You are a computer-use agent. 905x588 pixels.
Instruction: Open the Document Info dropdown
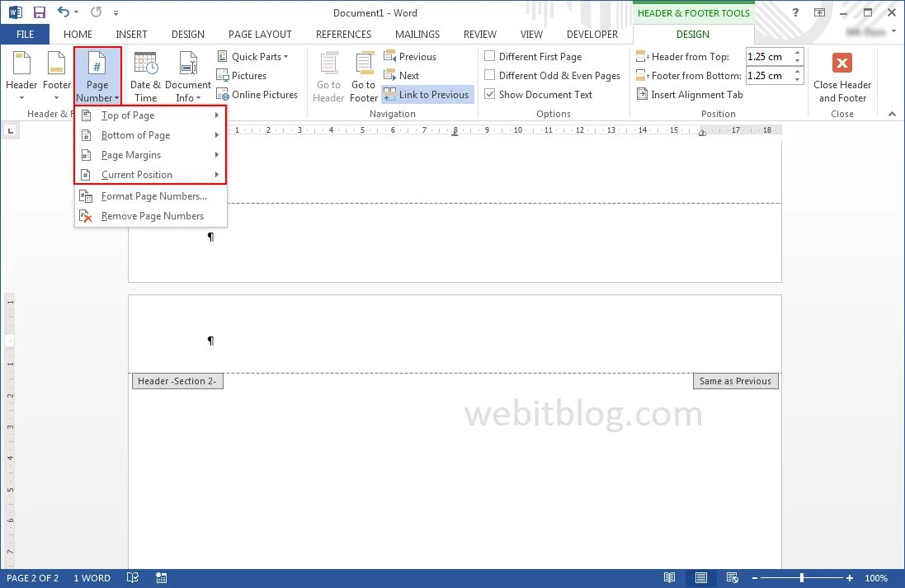(188, 75)
